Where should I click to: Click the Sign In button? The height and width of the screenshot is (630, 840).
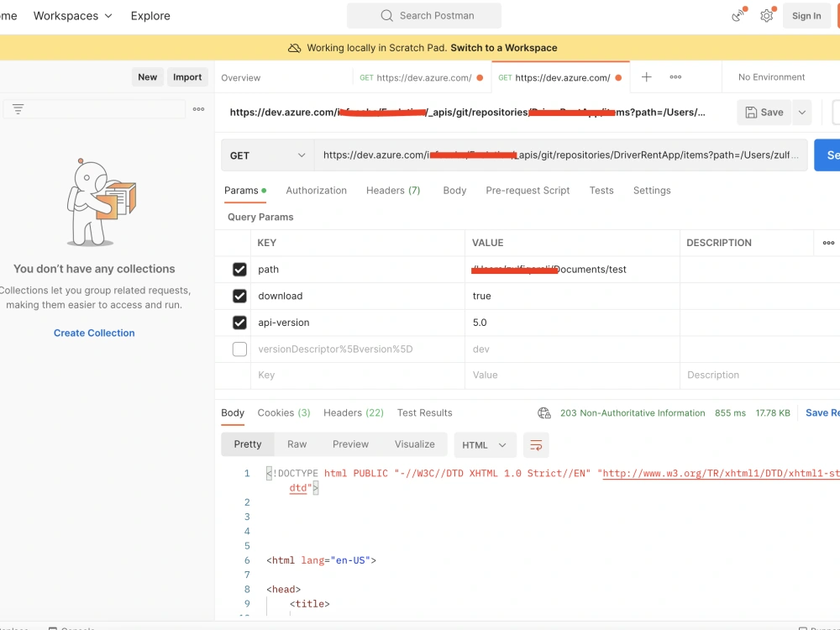[806, 16]
